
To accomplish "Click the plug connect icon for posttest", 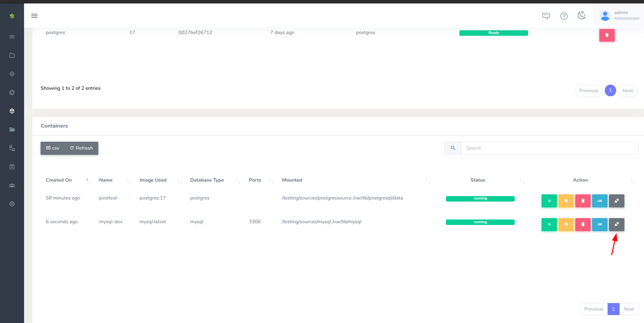I will coord(616,201).
